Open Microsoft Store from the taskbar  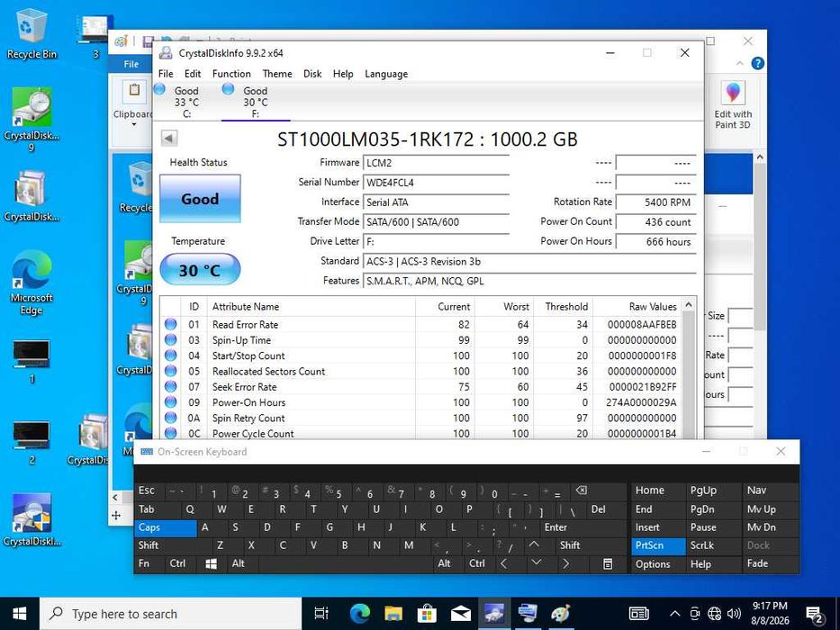click(427, 614)
